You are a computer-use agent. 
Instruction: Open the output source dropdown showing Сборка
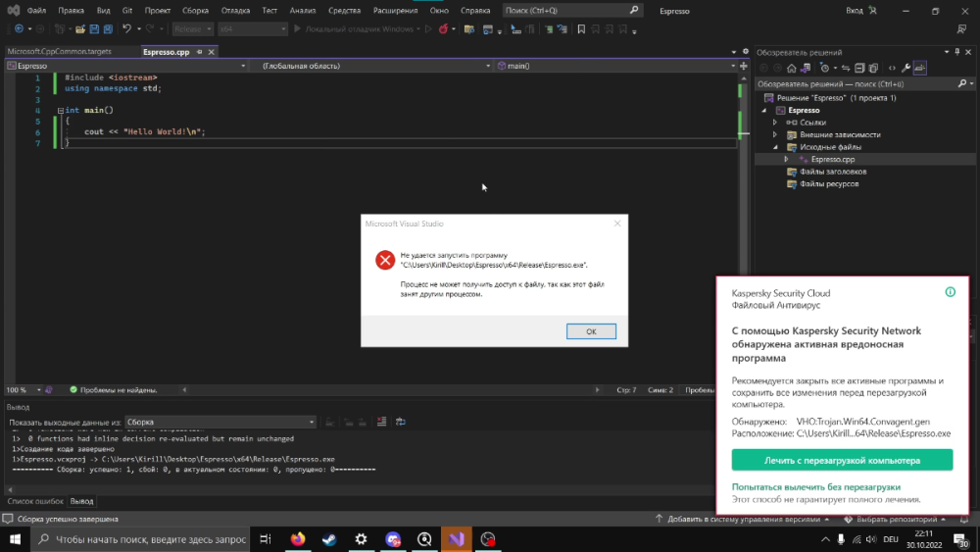coord(220,422)
